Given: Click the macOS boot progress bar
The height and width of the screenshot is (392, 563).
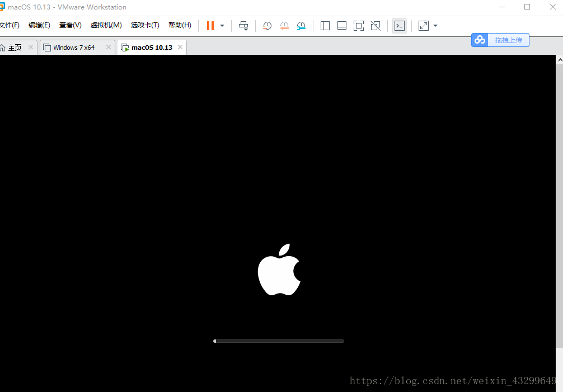Looking at the screenshot, I should pos(279,341).
